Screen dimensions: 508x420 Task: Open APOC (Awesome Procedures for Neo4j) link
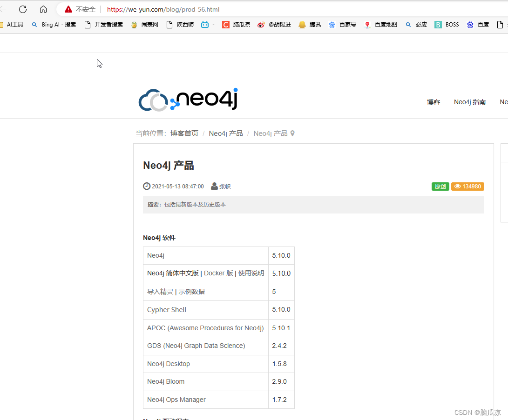click(x=205, y=328)
